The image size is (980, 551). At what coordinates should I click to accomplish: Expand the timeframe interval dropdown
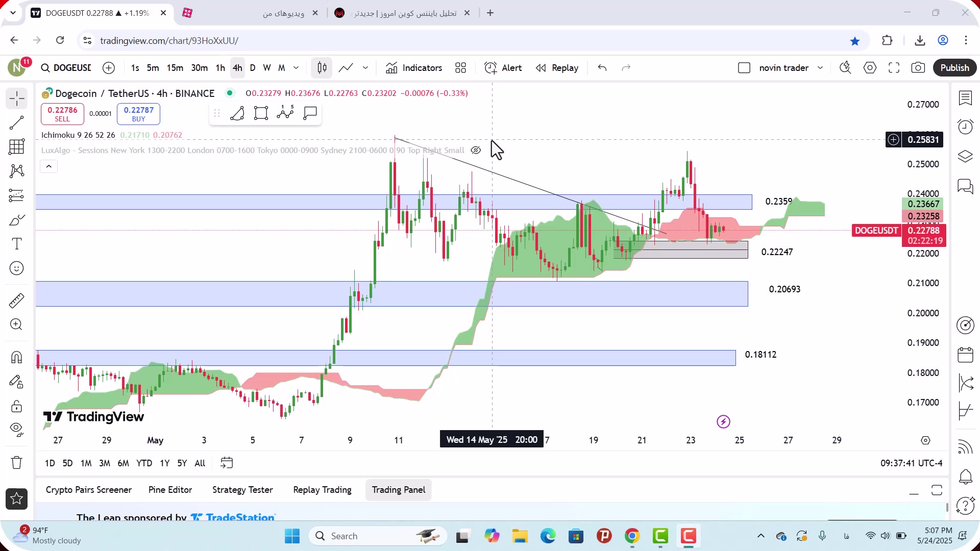[296, 68]
